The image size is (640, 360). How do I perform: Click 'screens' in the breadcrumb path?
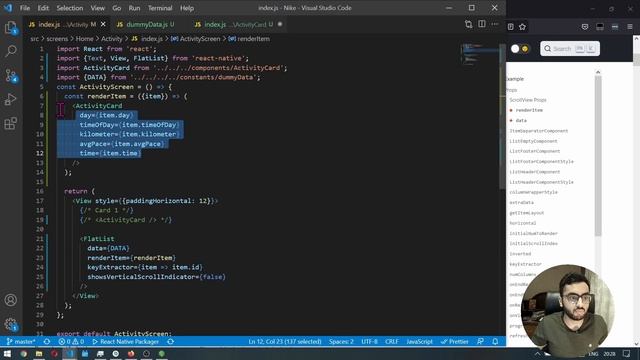[57, 39]
